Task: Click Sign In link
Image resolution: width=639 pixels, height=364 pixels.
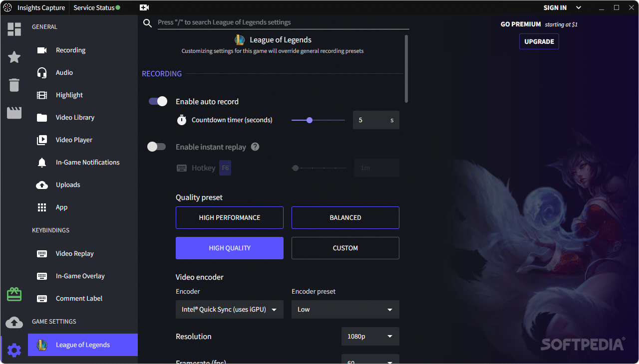Action: (555, 7)
